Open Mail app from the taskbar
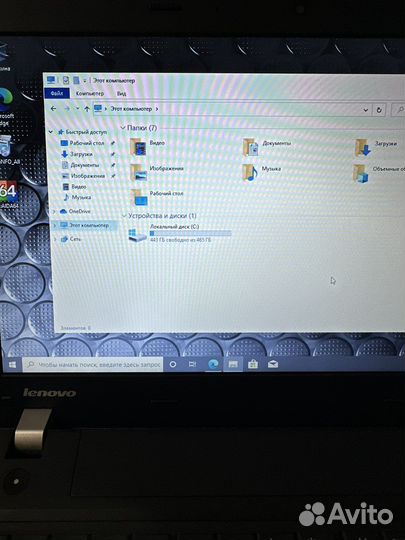Viewport: 405px width, 540px height. pyautogui.click(x=273, y=364)
